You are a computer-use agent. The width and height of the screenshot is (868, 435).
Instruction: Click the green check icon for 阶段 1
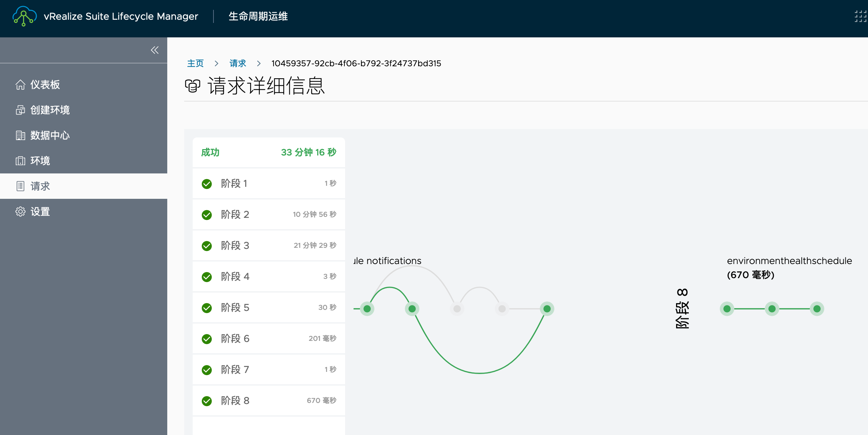207,184
